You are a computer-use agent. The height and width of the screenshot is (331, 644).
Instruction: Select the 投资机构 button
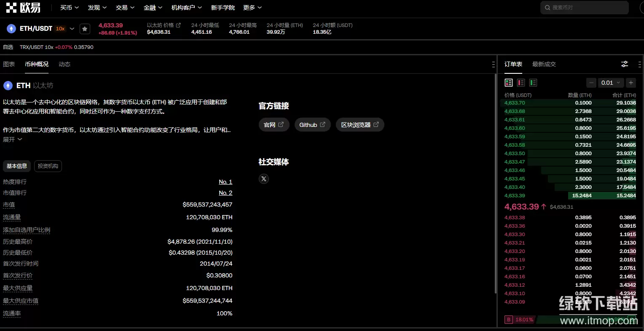[48, 166]
